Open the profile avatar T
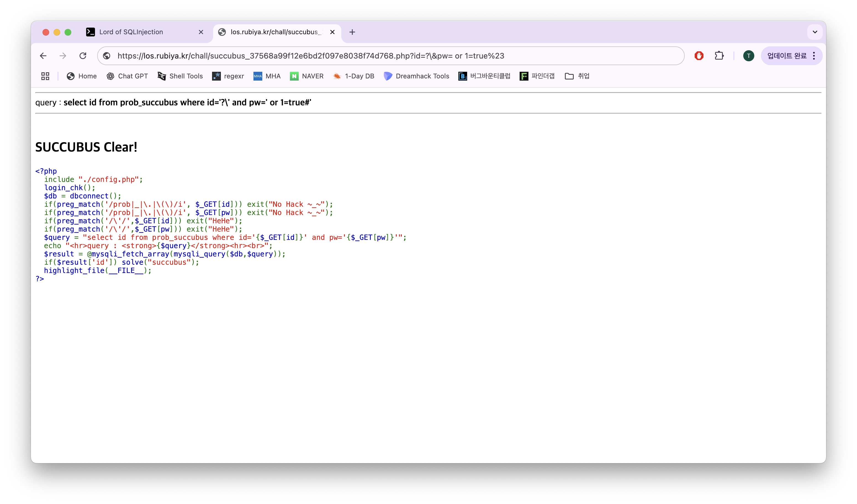 coord(748,56)
